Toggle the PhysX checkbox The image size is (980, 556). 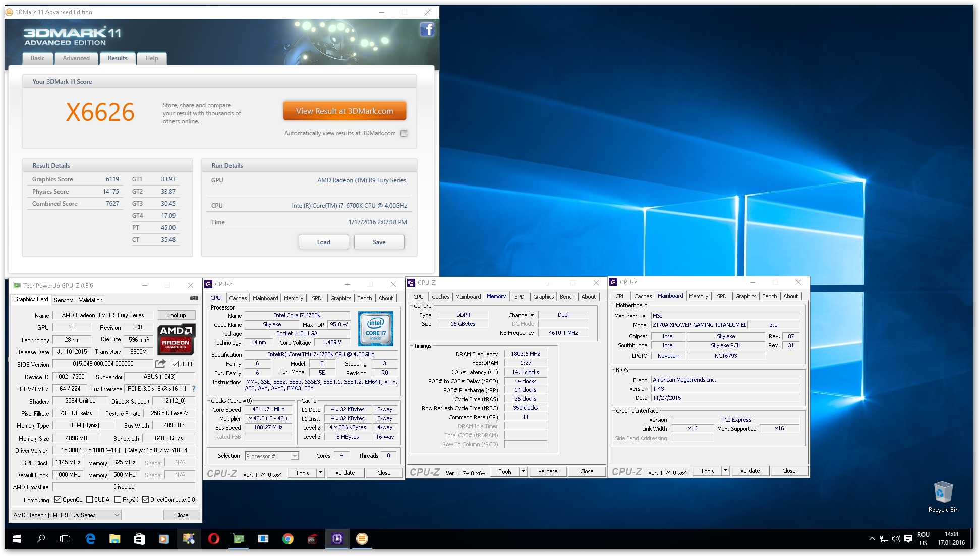point(118,500)
